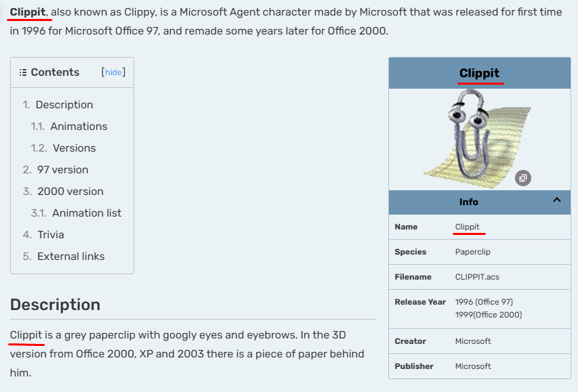Select the CLIPPIT.acs filename value
The image size is (578, 392).
click(x=477, y=277)
